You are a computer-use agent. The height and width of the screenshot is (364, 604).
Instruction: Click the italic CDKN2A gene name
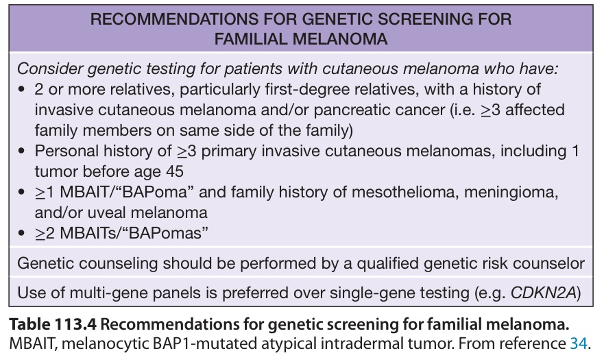tap(544, 293)
